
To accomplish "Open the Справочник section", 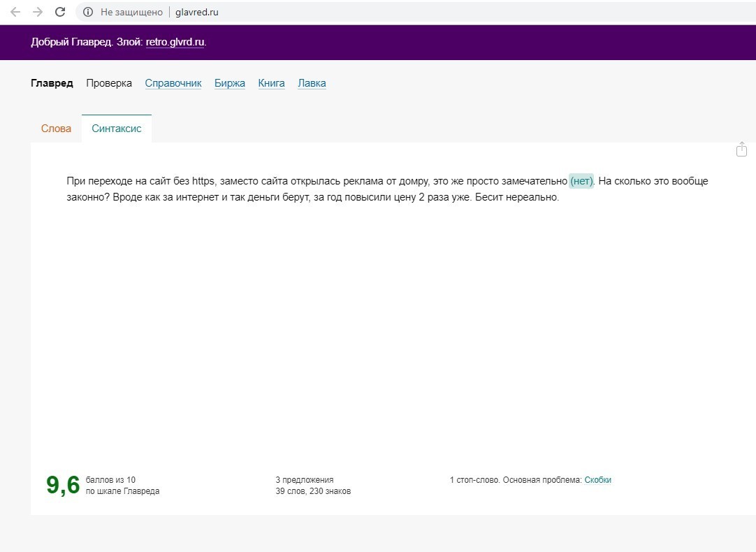I will coord(173,83).
